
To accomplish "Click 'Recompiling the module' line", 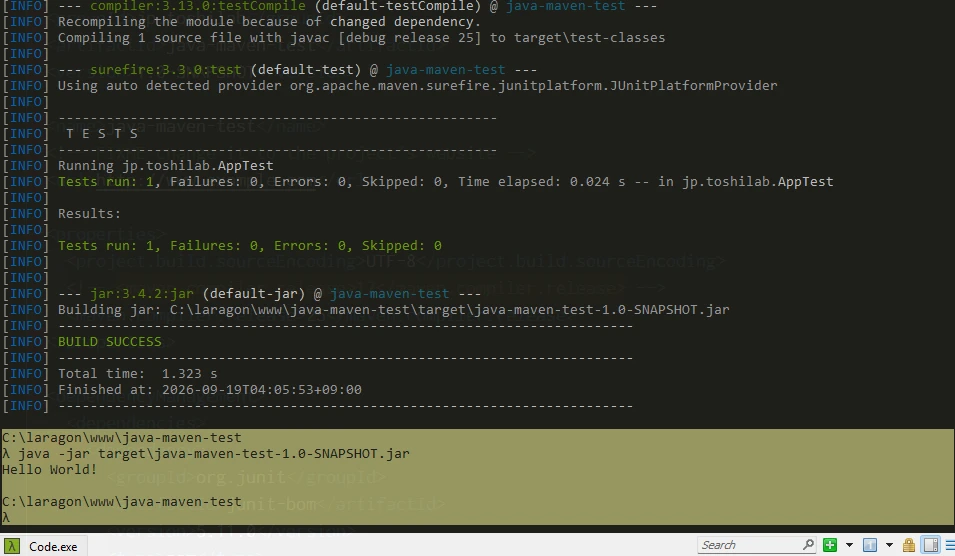I will click(x=269, y=22).
